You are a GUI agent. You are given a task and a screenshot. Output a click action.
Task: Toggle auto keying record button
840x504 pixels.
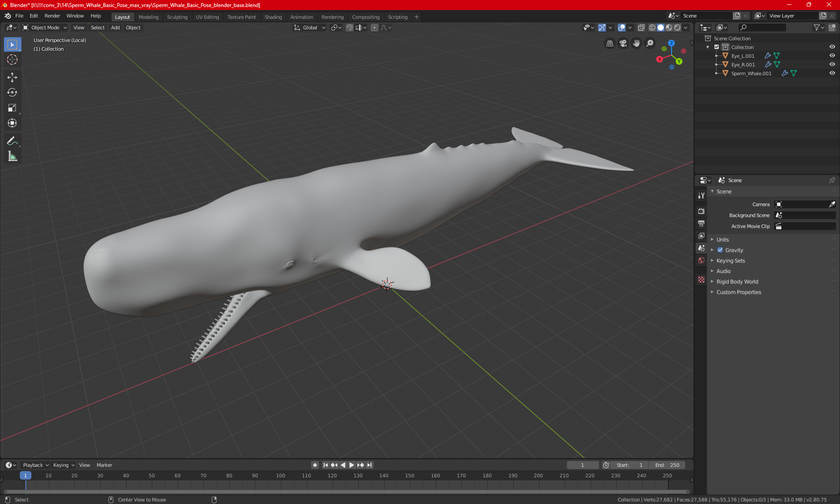pyautogui.click(x=315, y=465)
